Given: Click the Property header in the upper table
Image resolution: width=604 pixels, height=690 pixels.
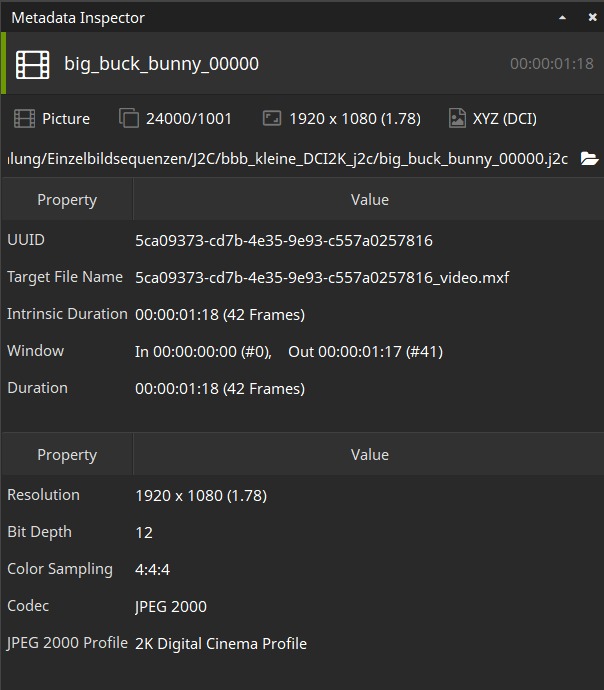Looking at the screenshot, I should (67, 200).
